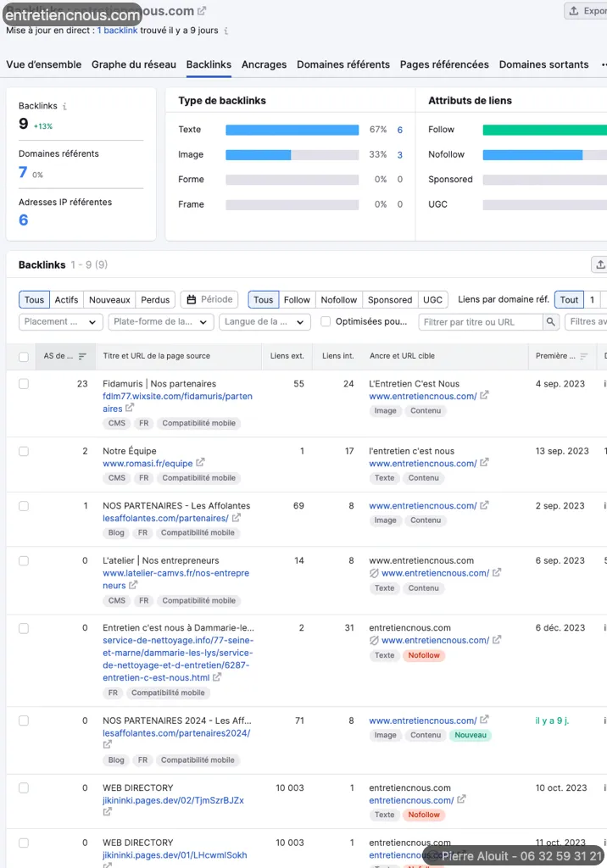The height and width of the screenshot is (868, 607).
Task: Click info icon next to Backlinks count
Action: click(x=65, y=107)
